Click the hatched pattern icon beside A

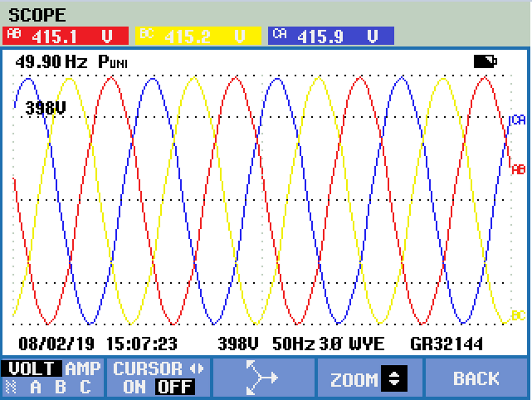(x=11, y=387)
